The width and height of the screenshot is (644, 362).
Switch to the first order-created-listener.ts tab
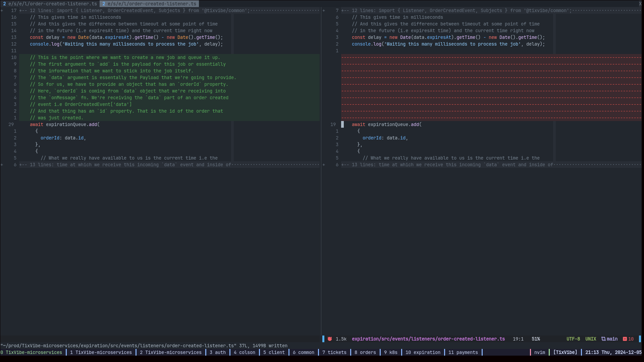[x=50, y=4]
